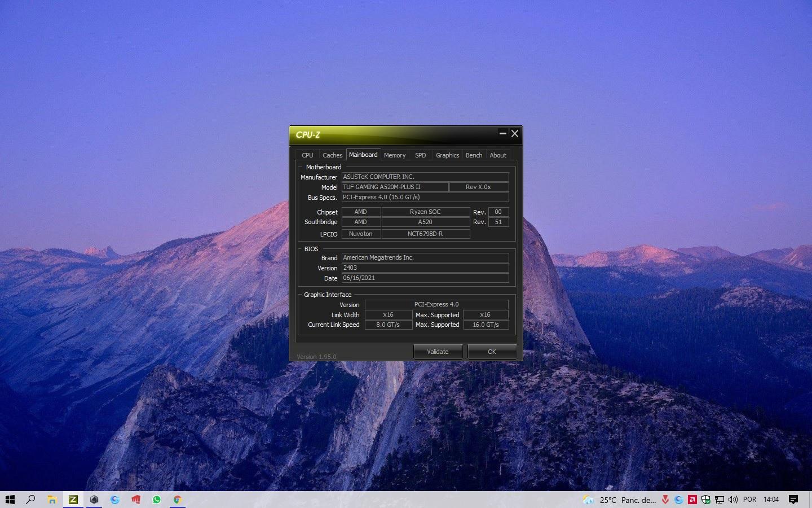Image resolution: width=812 pixels, height=508 pixels.
Task: Click the American Megatrends Inc. BIOS brand field
Action: 425,258
